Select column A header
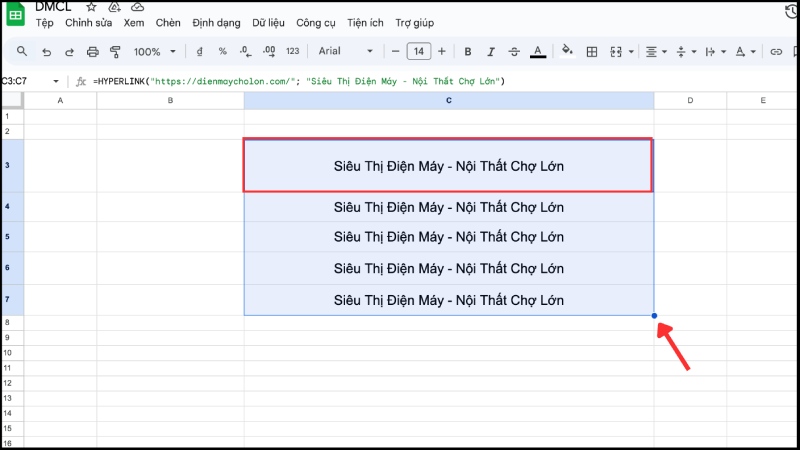Viewport: 800px width, 450px height. (x=60, y=101)
